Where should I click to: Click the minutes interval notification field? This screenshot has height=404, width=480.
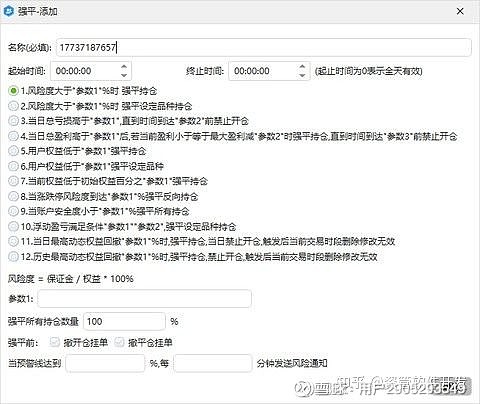point(213,363)
